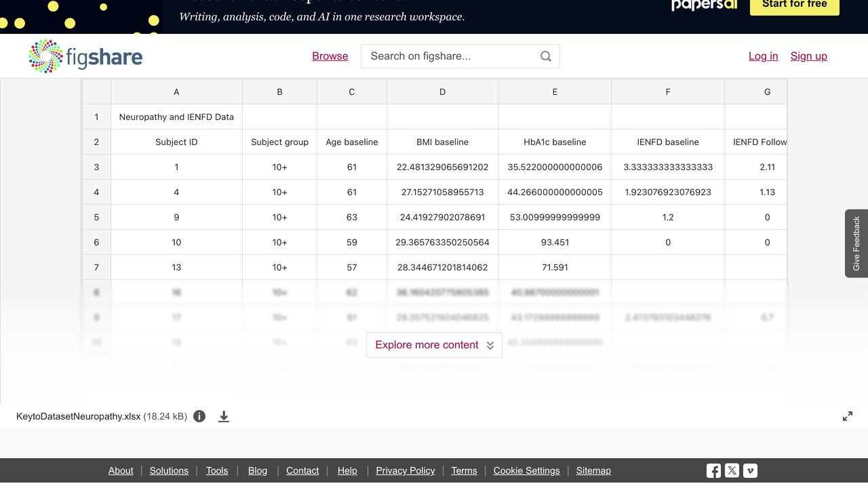
Task: Open the Sitemap link
Action: [593, 470]
